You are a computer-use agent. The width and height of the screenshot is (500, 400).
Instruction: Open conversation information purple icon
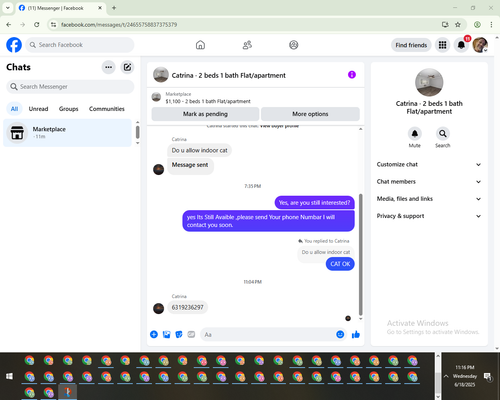[x=352, y=75]
